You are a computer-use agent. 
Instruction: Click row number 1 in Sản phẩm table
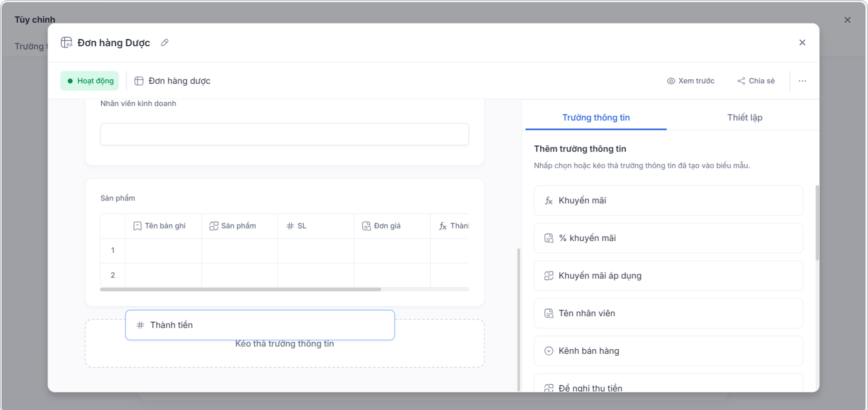pyautogui.click(x=113, y=250)
